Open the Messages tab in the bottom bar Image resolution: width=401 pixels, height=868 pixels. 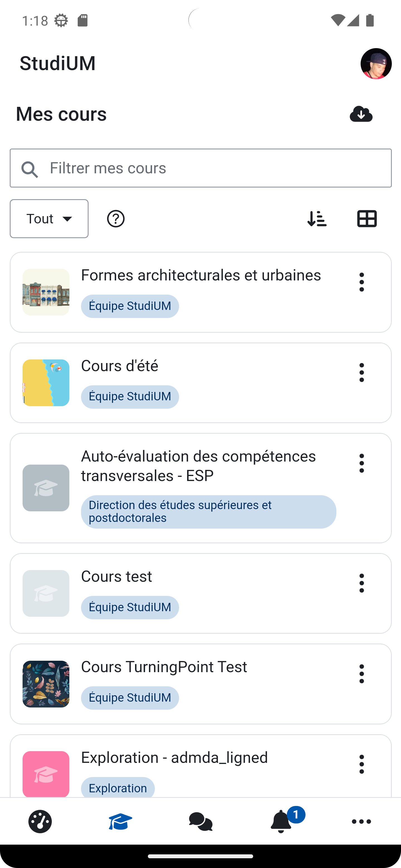201,821
